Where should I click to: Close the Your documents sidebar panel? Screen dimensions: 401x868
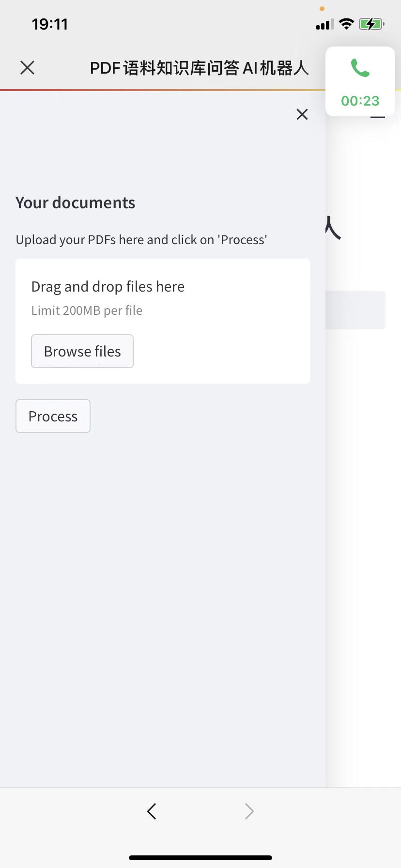(302, 114)
